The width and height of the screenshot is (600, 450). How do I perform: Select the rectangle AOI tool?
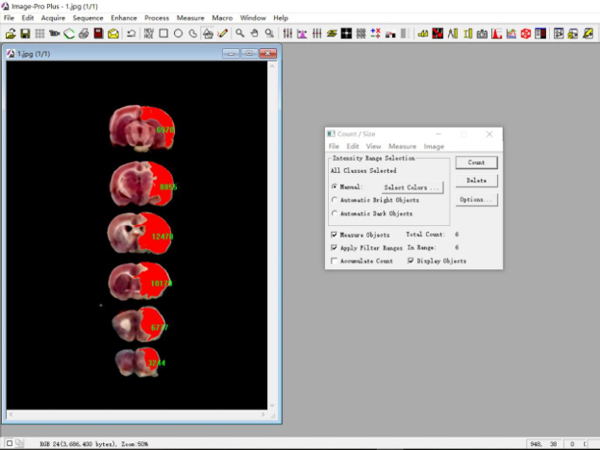coord(163,33)
